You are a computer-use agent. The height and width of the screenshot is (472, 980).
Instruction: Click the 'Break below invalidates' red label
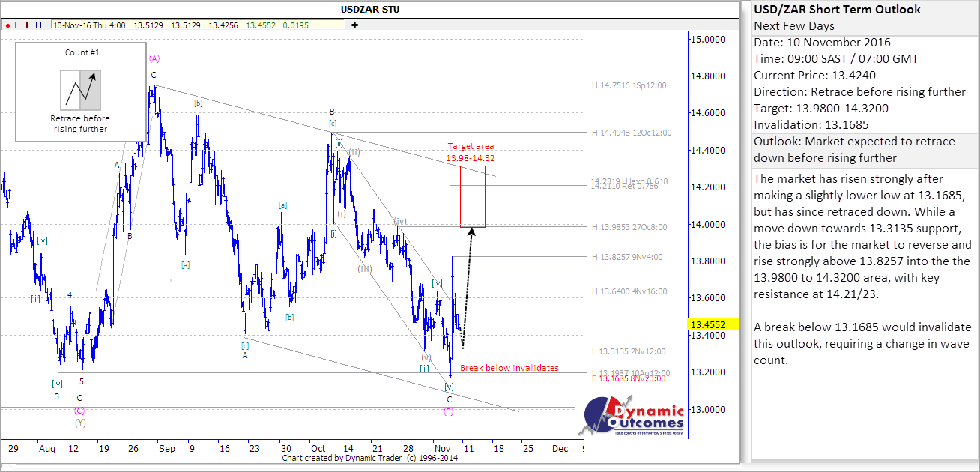coord(509,368)
